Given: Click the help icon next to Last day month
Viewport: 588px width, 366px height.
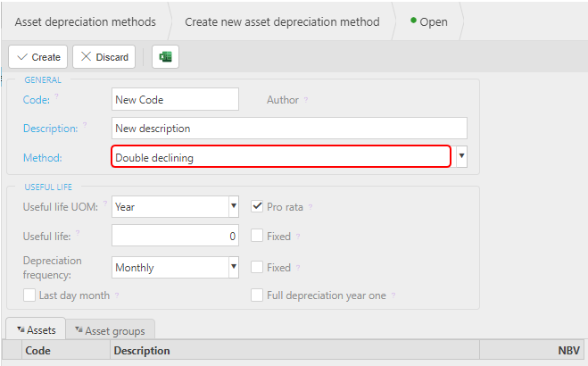Looking at the screenshot, I should pyautogui.click(x=117, y=295).
